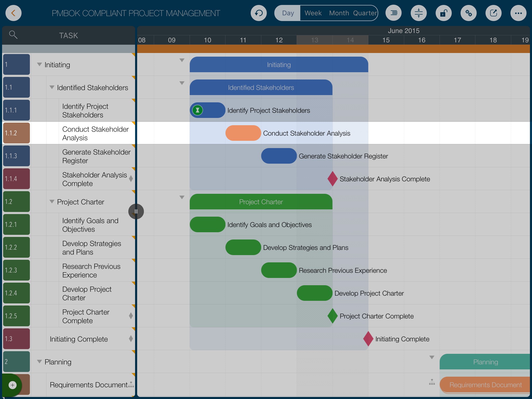Image resolution: width=532 pixels, height=399 pixels.
Task: Select the Day view option
Action: coord(288,13)
